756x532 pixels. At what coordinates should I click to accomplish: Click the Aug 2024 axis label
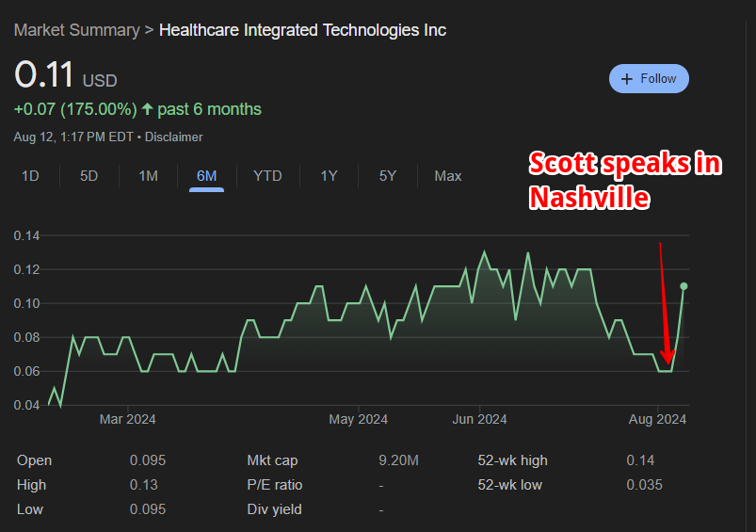pyautogui.click(x=657, y=419)
